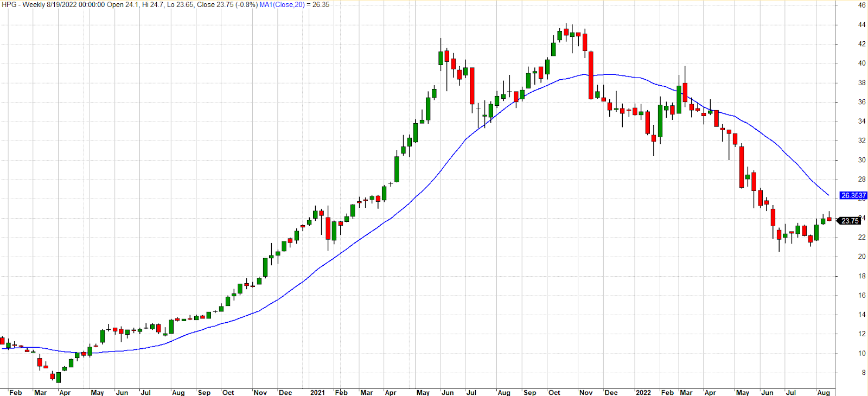868x396 pixels.
Task: Click the Dec label just before 2021
Action: click(285, 392)
